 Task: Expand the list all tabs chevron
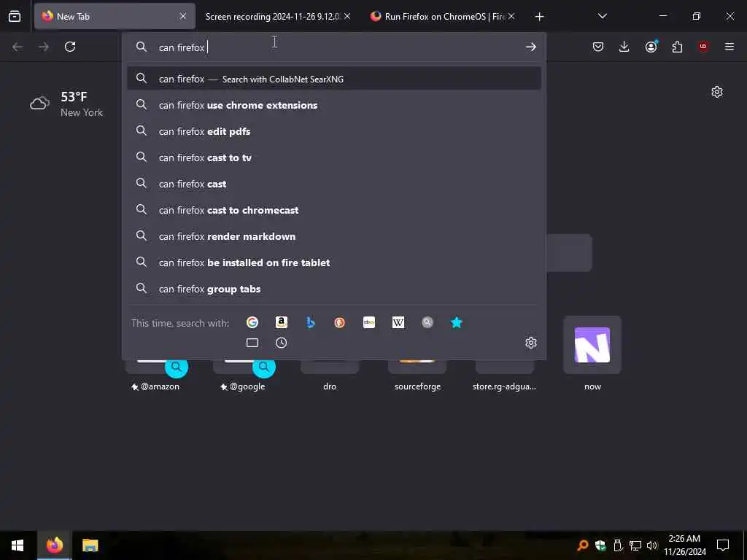(x=602, y=16)
